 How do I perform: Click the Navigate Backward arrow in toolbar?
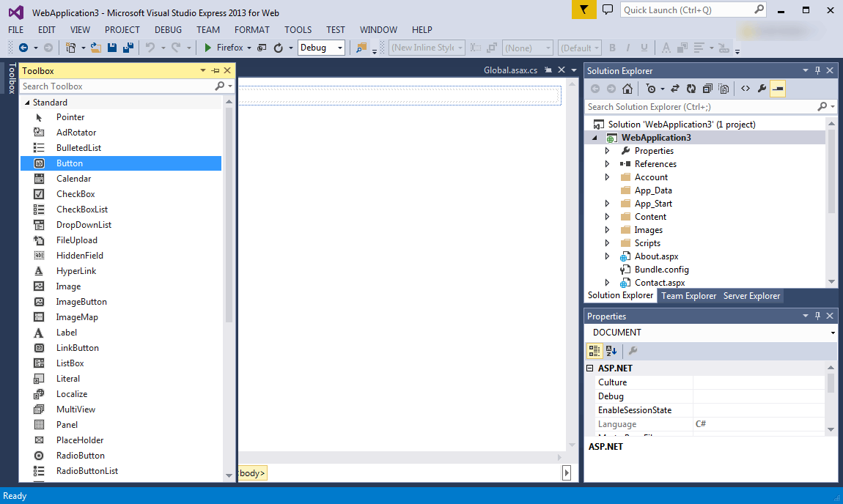[23, 48]
